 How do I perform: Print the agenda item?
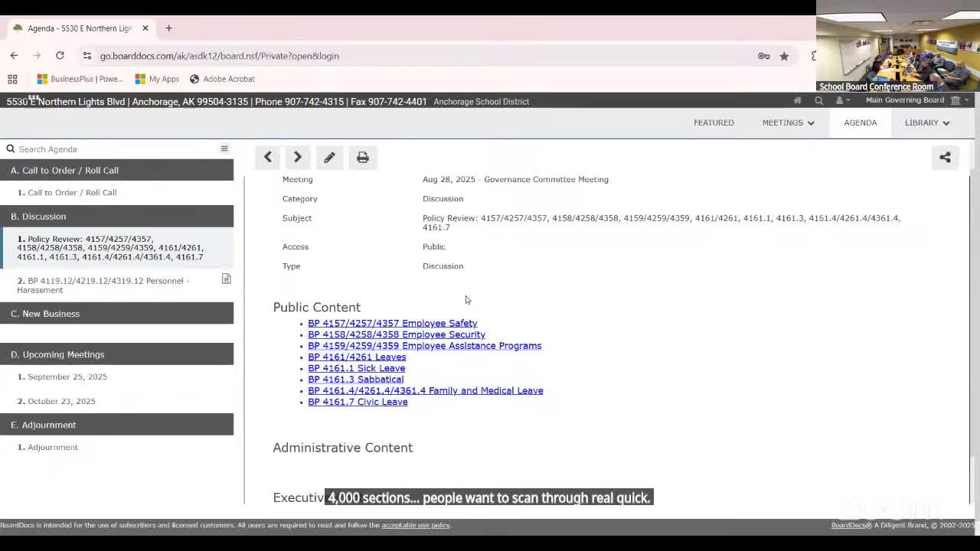click(363, 158)
